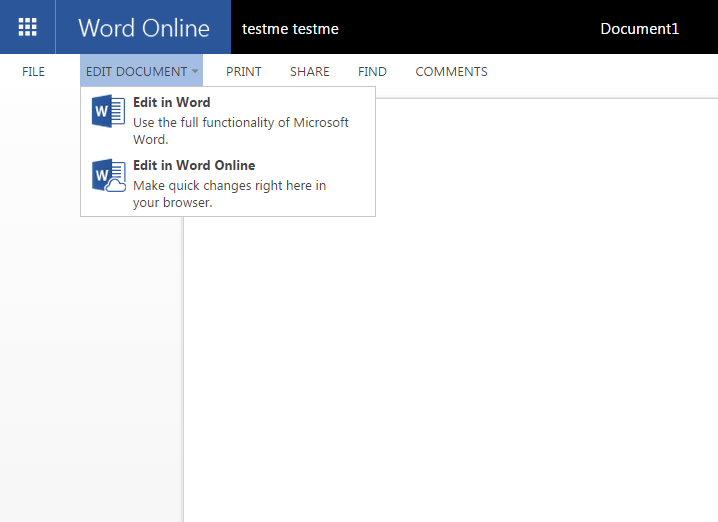Open the COMMENTS pane

click(451, 71)
